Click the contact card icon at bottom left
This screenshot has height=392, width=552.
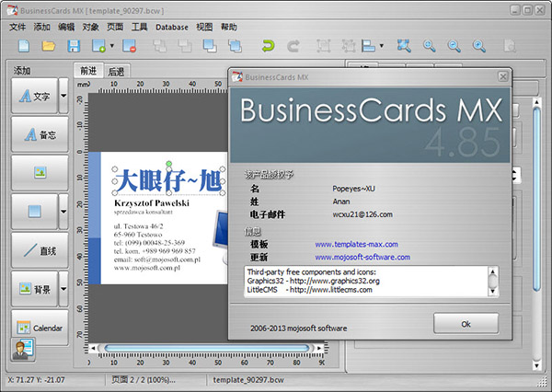pyautogui.click(x=22, y=351)
